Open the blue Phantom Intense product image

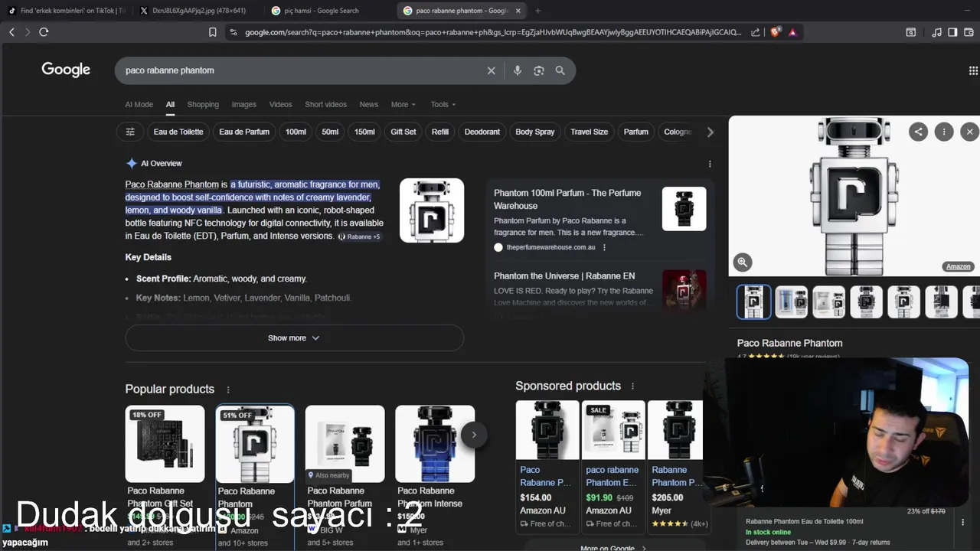click(x=435, y=444)
